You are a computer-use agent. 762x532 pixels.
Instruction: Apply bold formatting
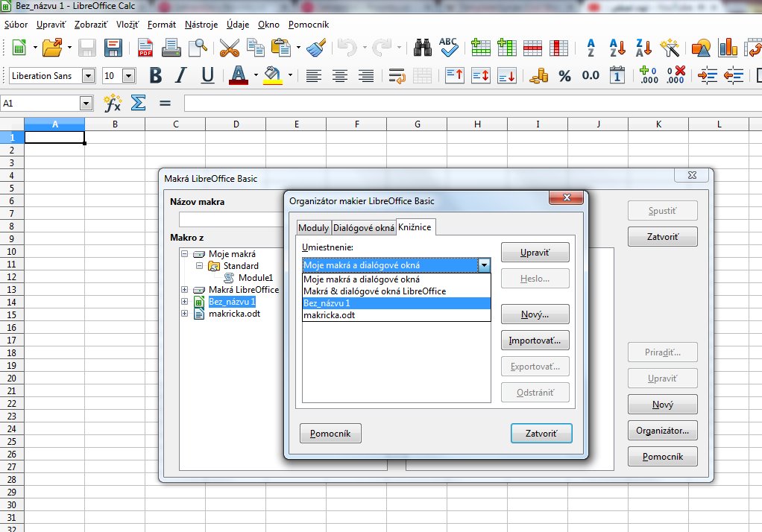tap(156, 75)
